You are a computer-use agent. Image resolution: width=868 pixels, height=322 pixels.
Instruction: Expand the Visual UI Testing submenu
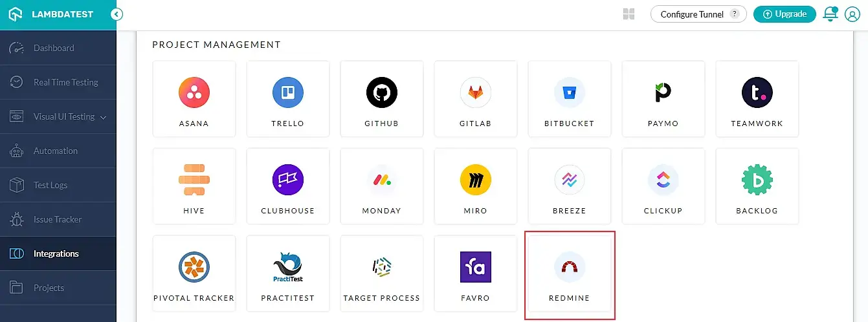click(104, 117)
